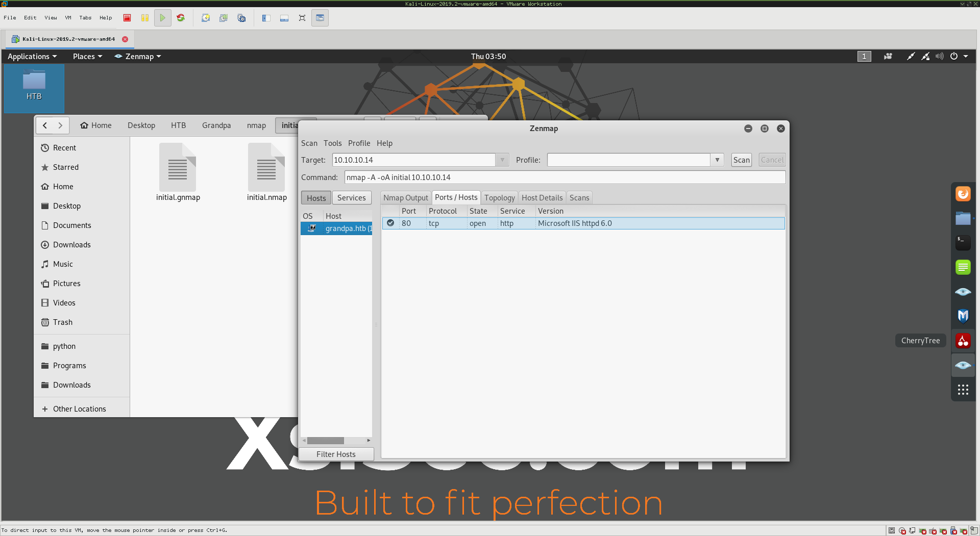Click the Target input field

(414, 160)
